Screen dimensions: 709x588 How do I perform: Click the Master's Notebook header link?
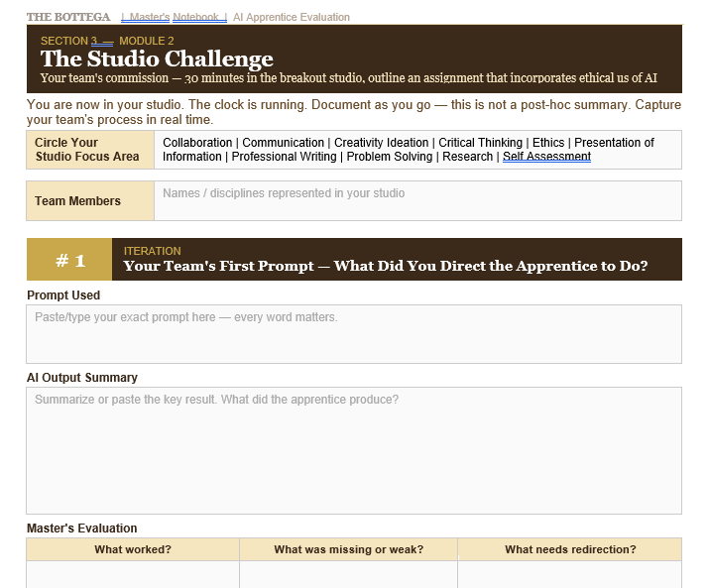coord(174,17)
